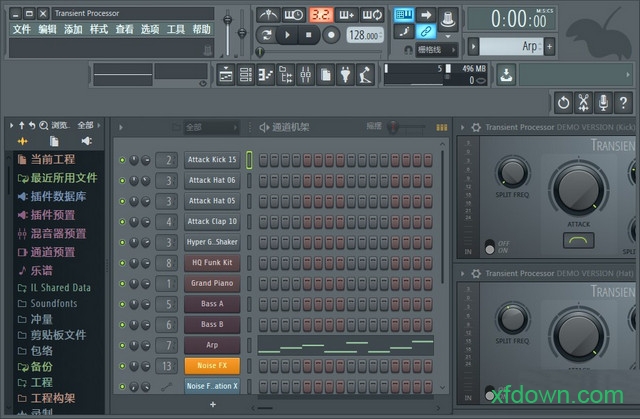This screenshot has height=419, width=640.
Task: Toggle the Transient Processor OFF/ON switch
Action: point(490,244)
